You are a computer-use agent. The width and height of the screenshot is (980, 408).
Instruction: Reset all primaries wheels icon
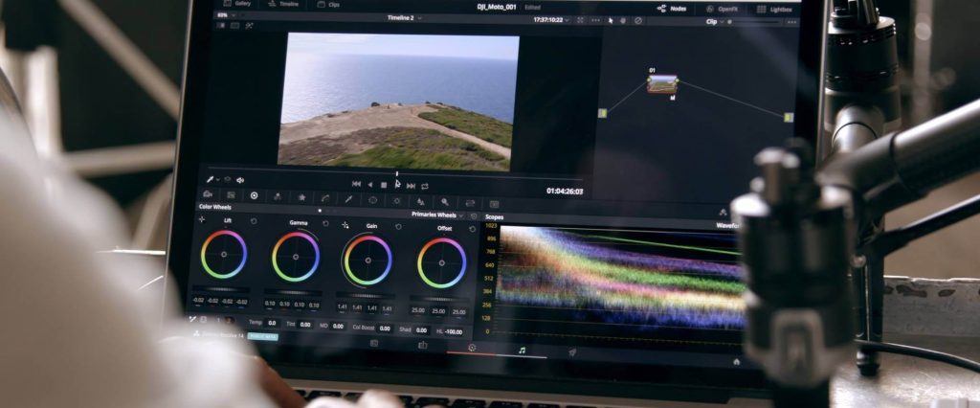pyautogui.click(x=474, y=215)
